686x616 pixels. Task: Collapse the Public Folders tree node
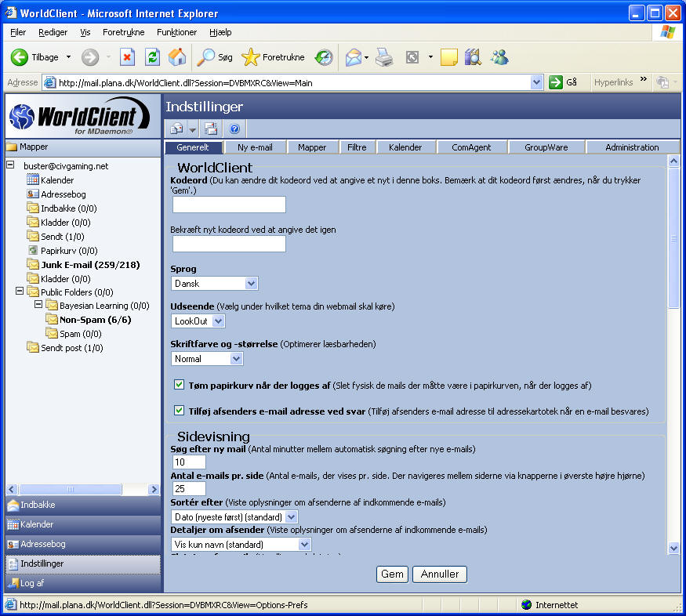[x=20, y=292]
